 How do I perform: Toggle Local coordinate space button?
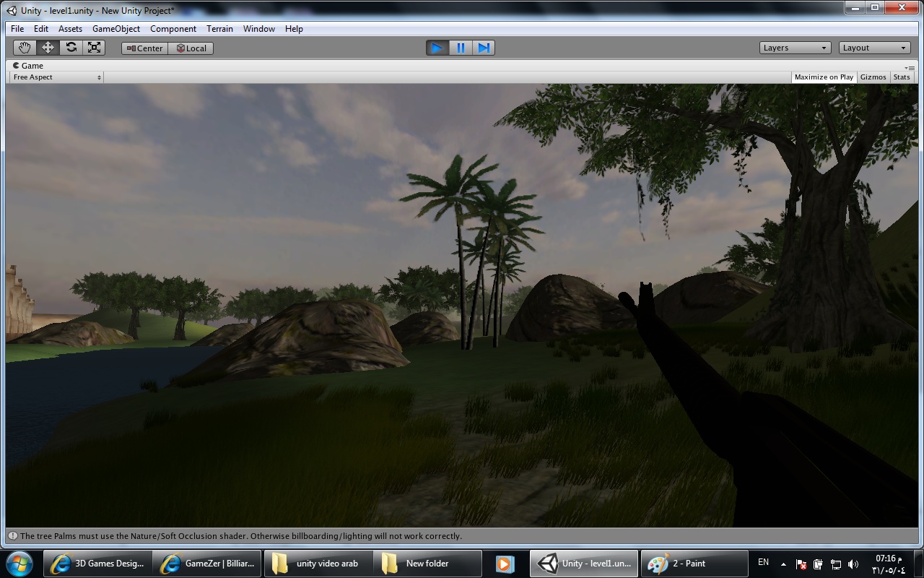pyautogui.click(x=191, y=48)
